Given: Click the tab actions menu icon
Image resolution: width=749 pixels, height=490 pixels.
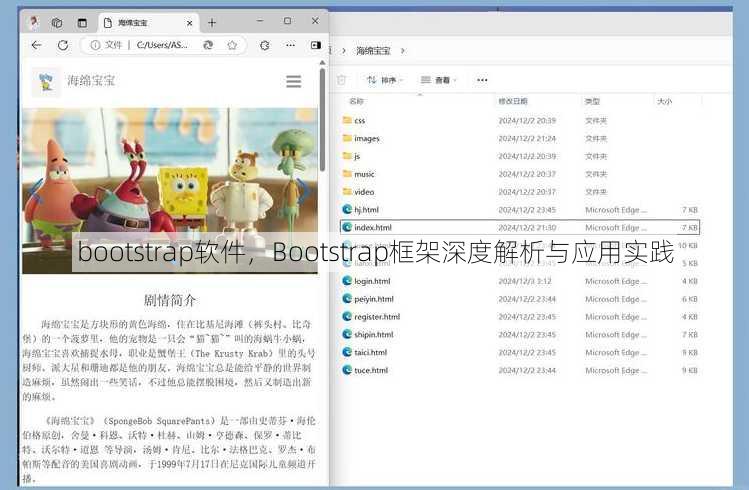Looking at the screenshot, I should tap(82, 22).
